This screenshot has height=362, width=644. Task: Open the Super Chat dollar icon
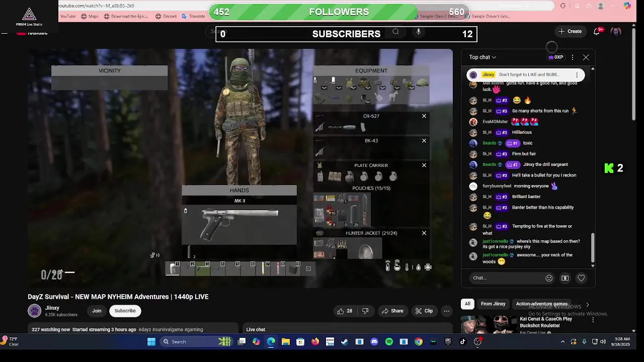click(565, 278)
